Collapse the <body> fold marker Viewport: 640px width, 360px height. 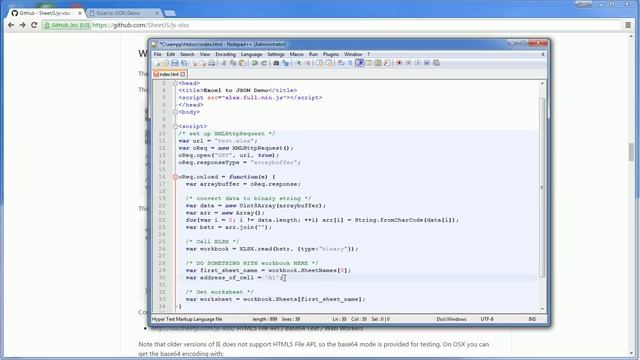(x=175, y=112)
